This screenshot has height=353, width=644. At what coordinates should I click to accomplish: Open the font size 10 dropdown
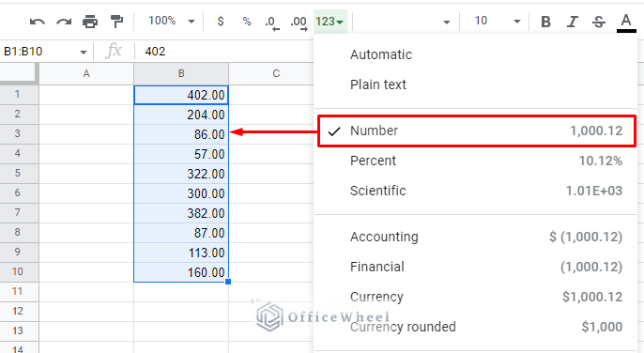pos(497,21)
